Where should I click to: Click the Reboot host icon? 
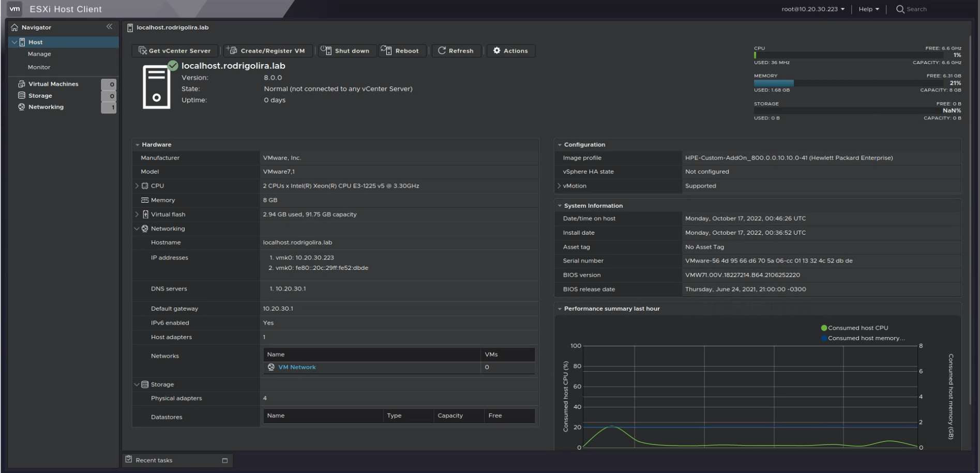[386, 50]
